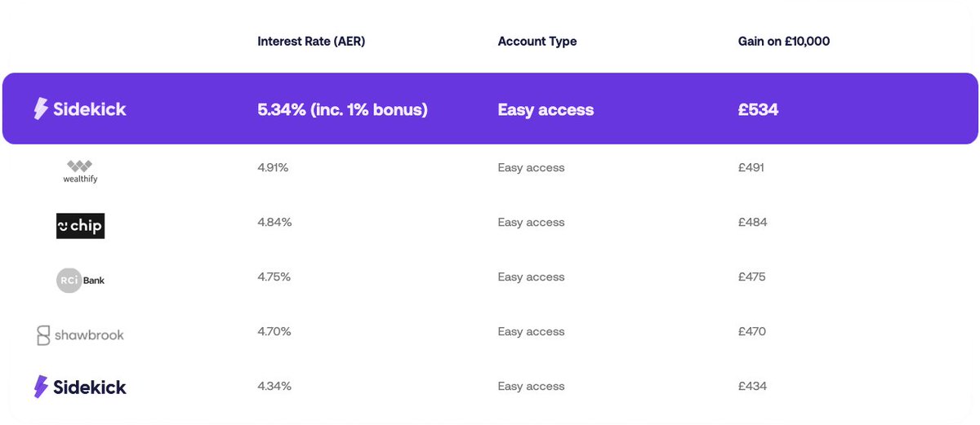Click Easy access in the highlighted row
The height and width of the screenshot is (425, 980).
click(x=546, y=109)
